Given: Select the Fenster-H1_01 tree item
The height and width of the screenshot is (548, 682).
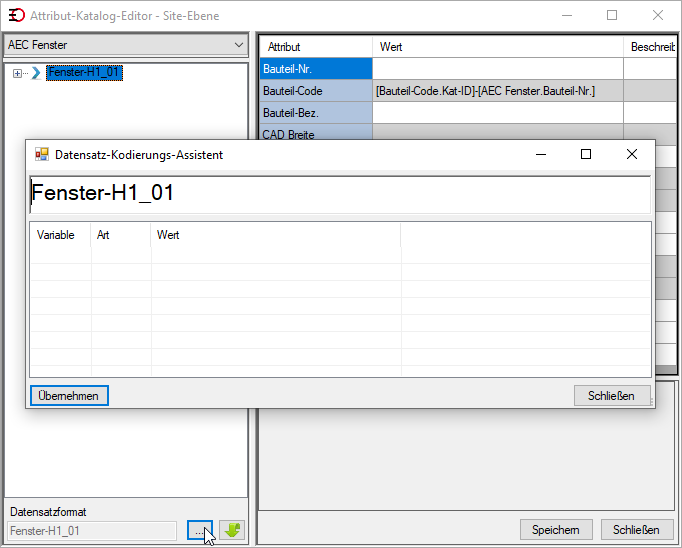Looking at the screenshot, I should coord(84,72).
